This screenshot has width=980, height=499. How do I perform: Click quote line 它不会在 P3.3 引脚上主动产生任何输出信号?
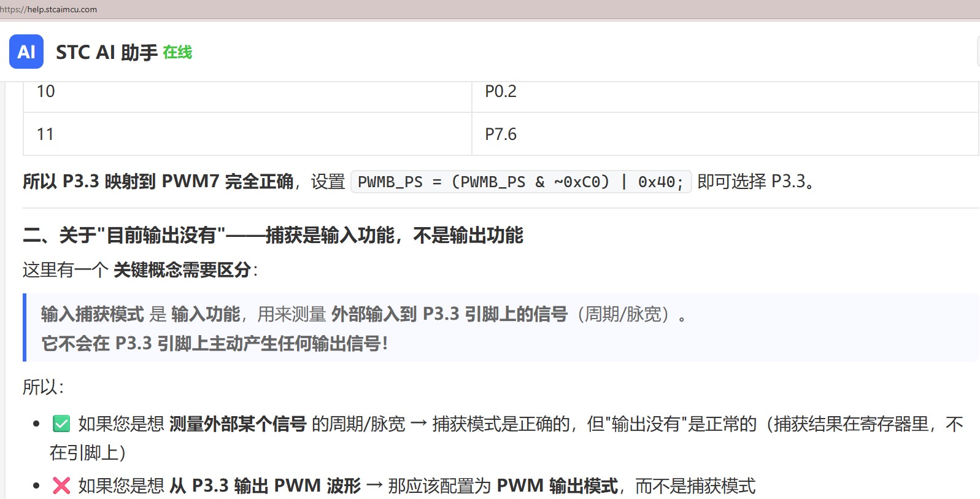tap(214, 344)
